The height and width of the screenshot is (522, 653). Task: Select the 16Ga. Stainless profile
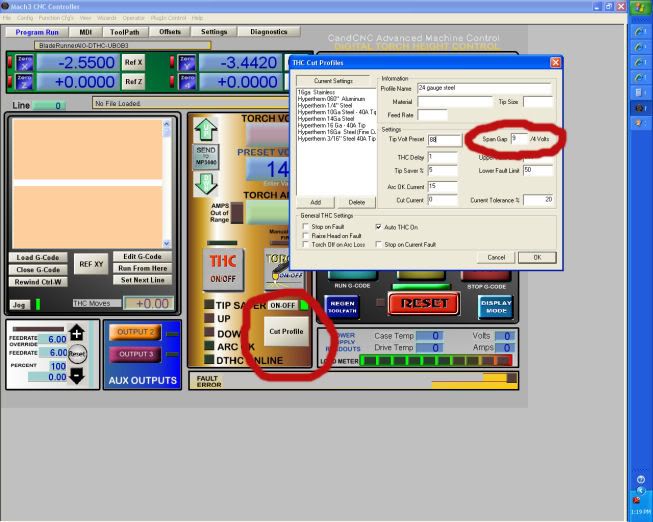pos(320,94)
